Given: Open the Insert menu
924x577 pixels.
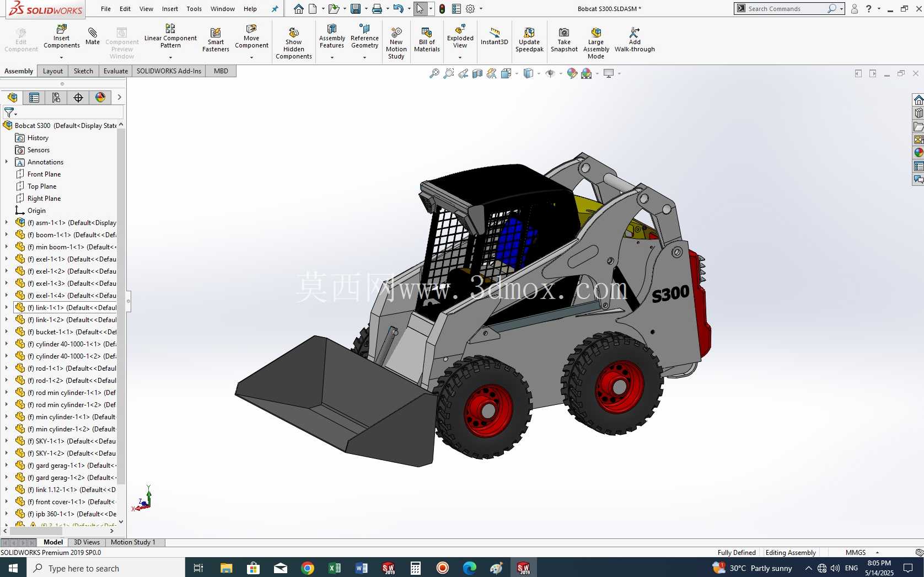Looking at the screenshot, I should pyautogui.click(x=170, y=9).
